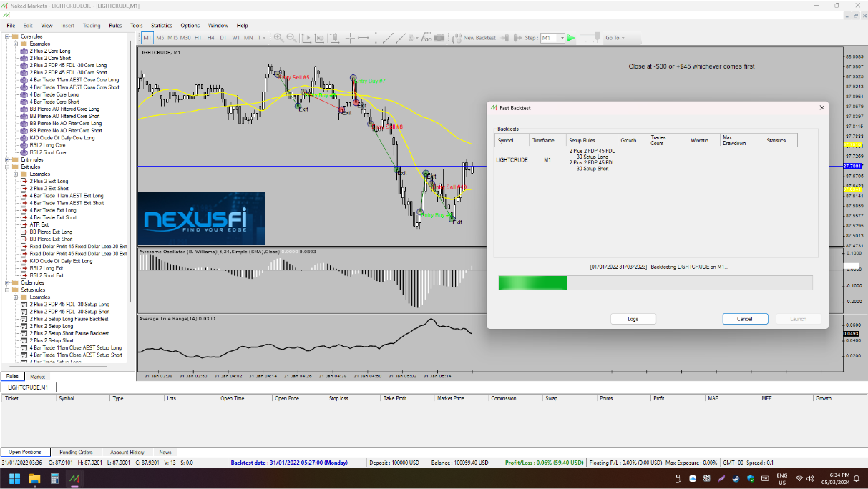Switch chart to W1 timeframe

coord(235,37)
